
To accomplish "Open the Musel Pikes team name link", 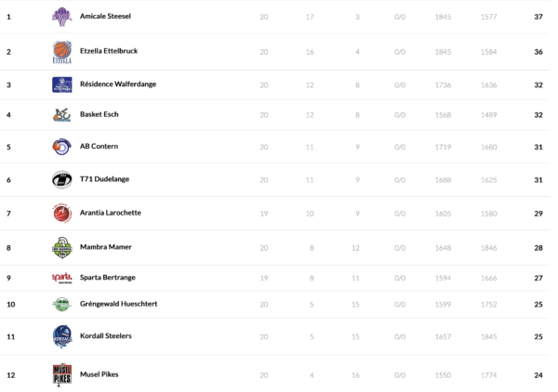I will pyautogui.click(x=99, y=374).
